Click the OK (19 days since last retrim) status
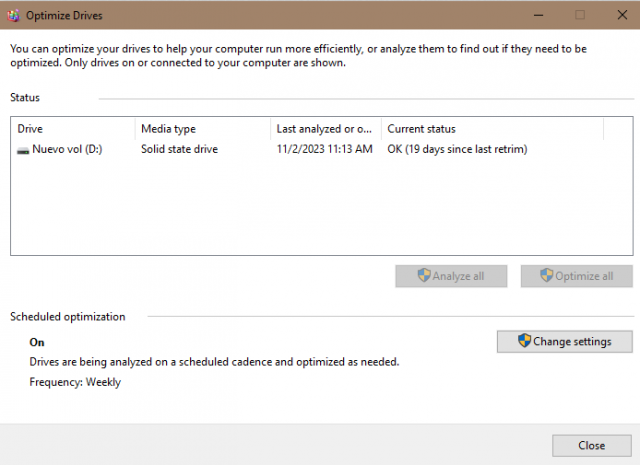This screenshot has width=640, height=465. (457, 150)
